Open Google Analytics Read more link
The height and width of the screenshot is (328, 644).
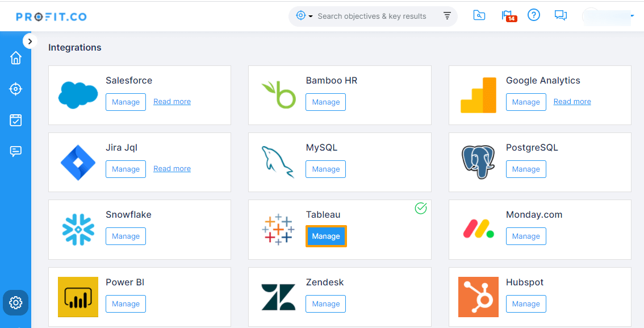click(x=572, y=102)
